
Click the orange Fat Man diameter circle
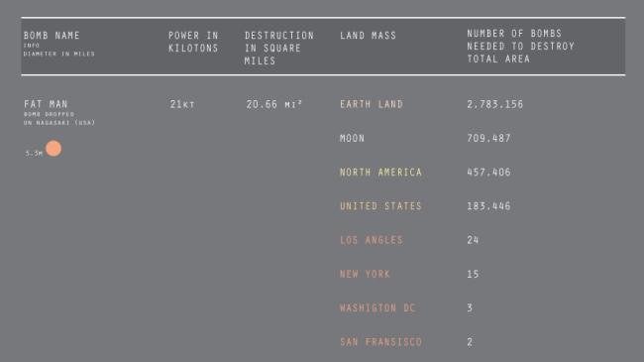54,149
